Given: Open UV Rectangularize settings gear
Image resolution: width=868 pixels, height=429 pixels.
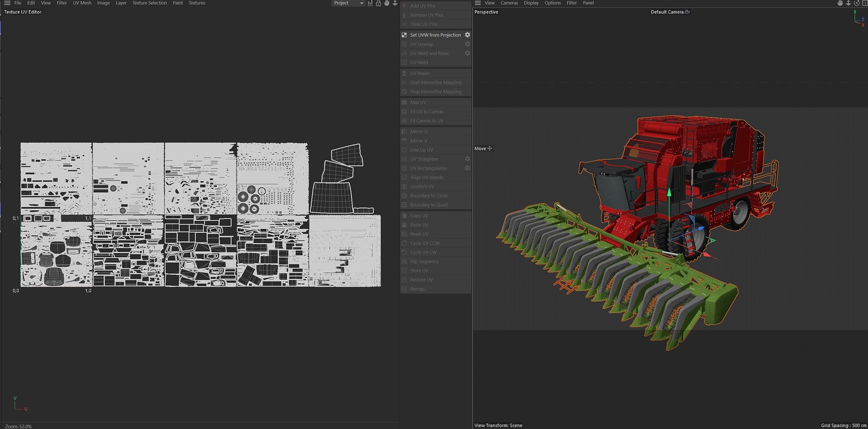Looking at the screenshot, I should [468, 168].
